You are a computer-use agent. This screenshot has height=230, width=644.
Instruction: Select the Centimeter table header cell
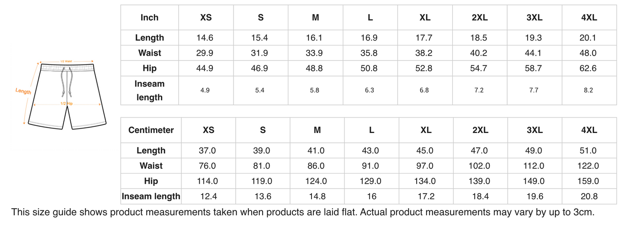(151, 130)
